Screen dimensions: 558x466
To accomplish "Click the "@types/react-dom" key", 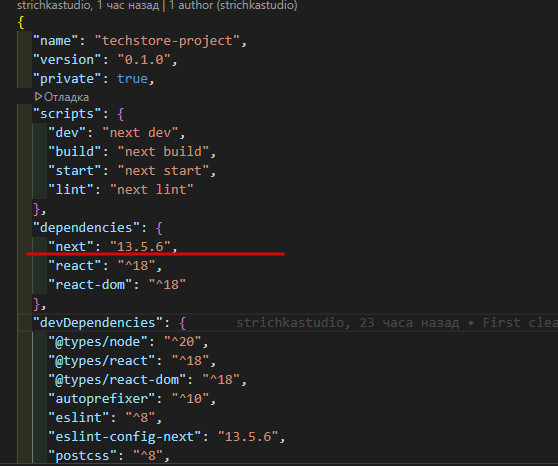I will pyautogui.click(x=116, y=380).
